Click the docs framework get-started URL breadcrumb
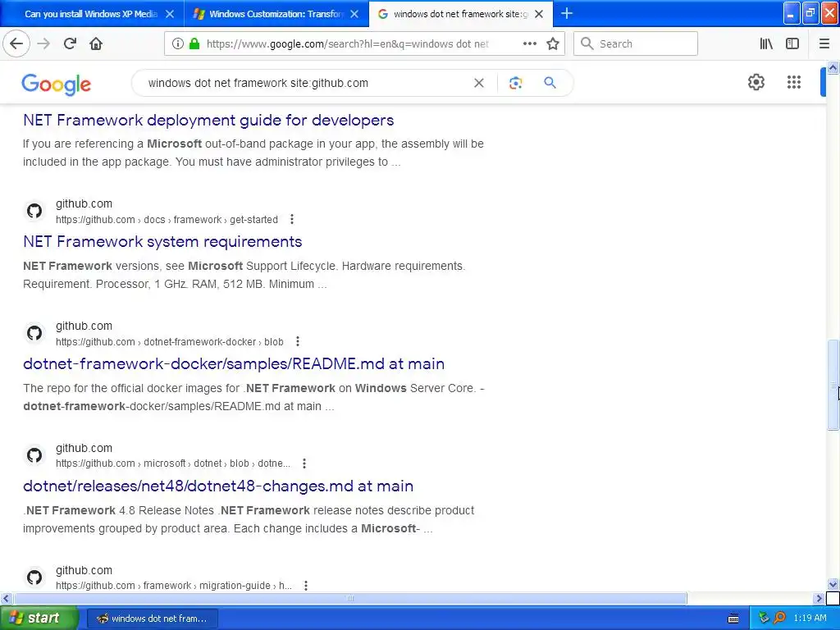Viewport: 840px width, 630px height. coord(167,220)
